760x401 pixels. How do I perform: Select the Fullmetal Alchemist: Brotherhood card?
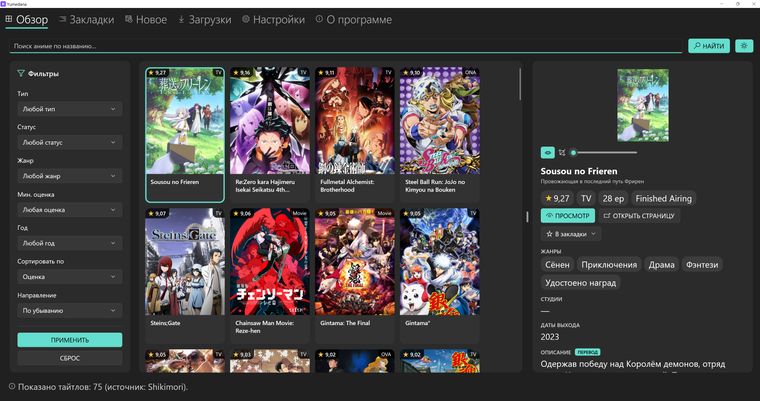pos(354,134)
